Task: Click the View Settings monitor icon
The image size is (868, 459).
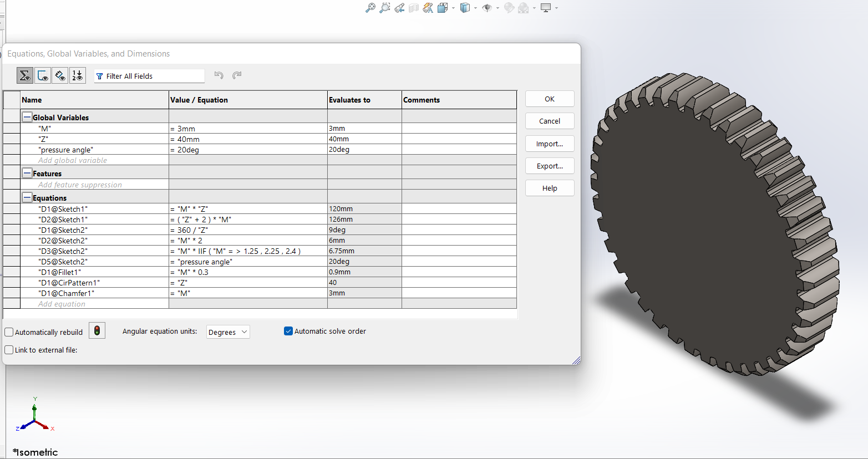Action: (546, 8)
